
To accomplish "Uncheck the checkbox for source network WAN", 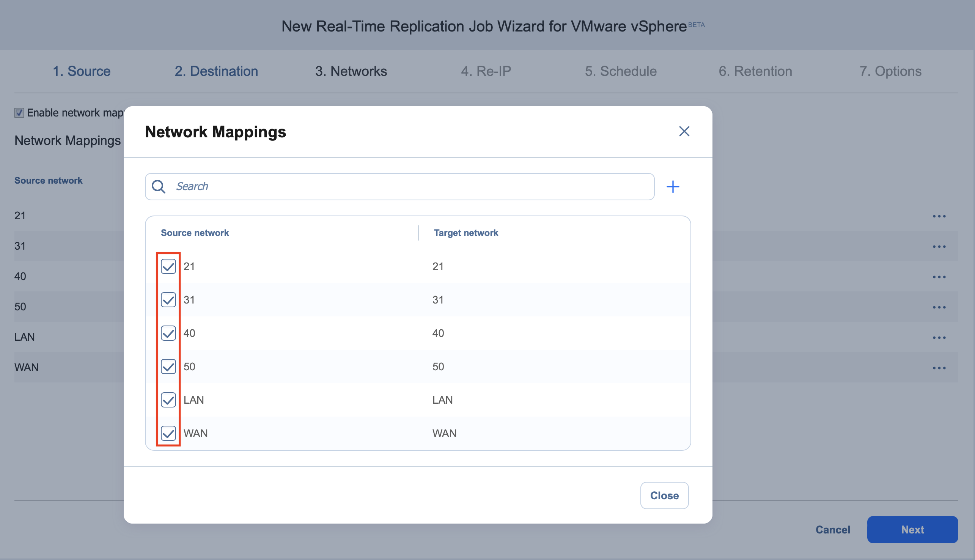I will pos(168,434).
